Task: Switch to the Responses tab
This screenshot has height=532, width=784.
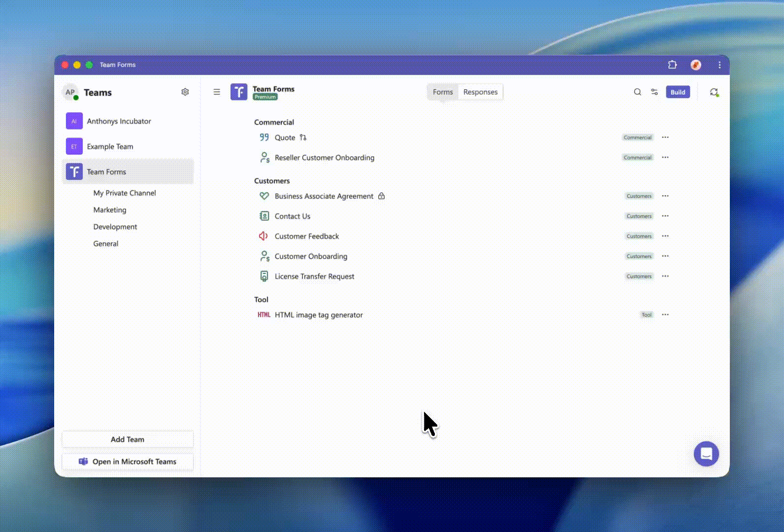Action: (481, 92)
